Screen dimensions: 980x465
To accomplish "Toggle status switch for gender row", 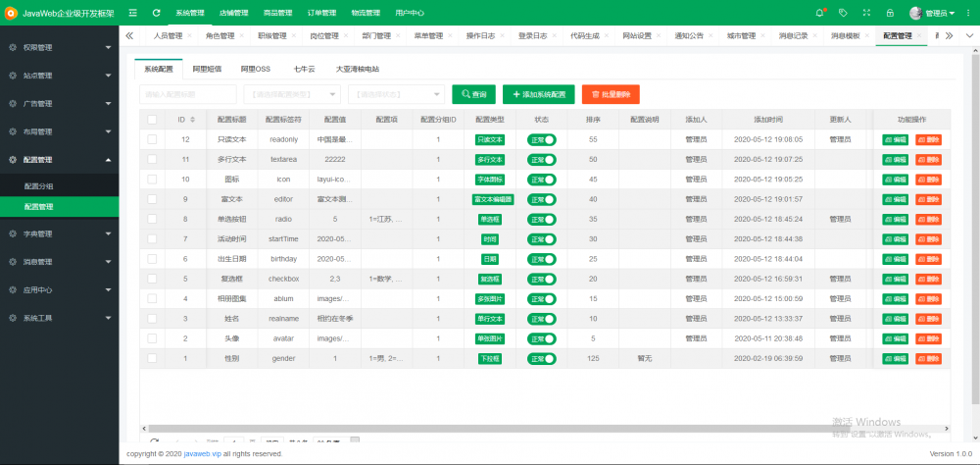I will [541, 359].
